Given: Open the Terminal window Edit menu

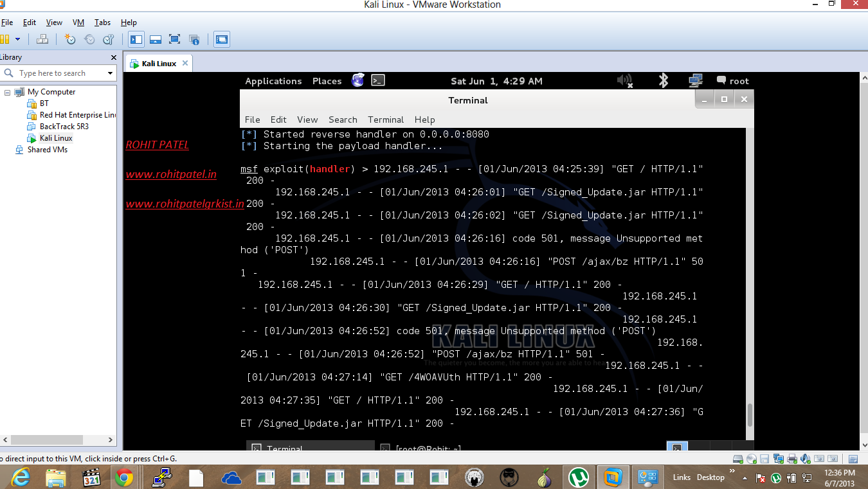Looking at the screenshot, I should (278, 120).
